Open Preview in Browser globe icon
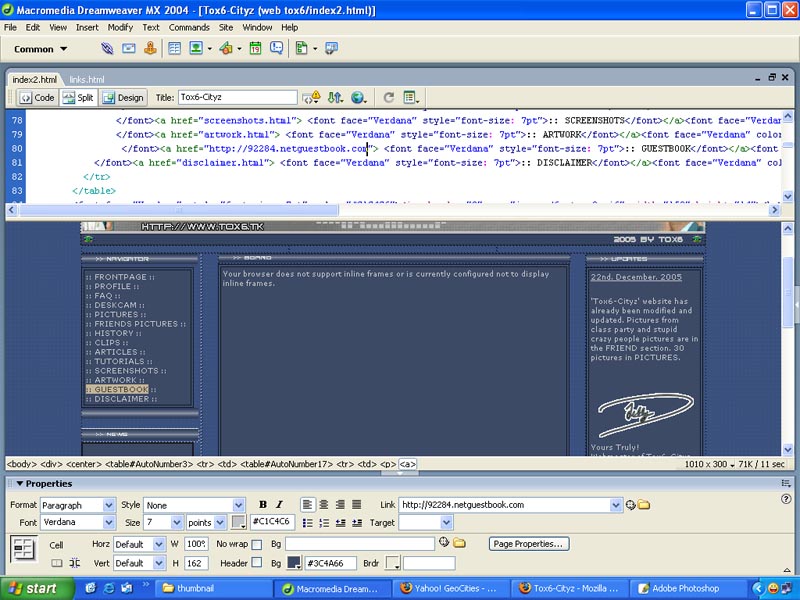This screenshot has width=800, height=600. (359, 97)
